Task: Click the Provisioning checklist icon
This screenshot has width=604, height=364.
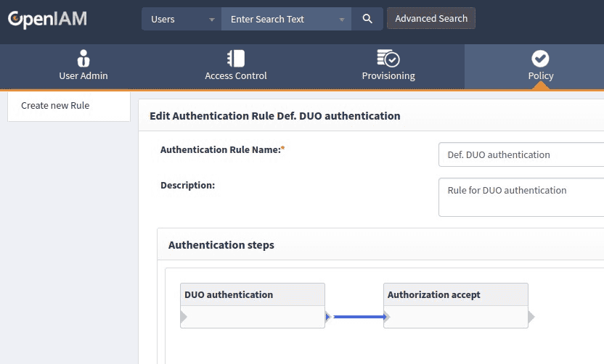Action: tap(388, 59)
